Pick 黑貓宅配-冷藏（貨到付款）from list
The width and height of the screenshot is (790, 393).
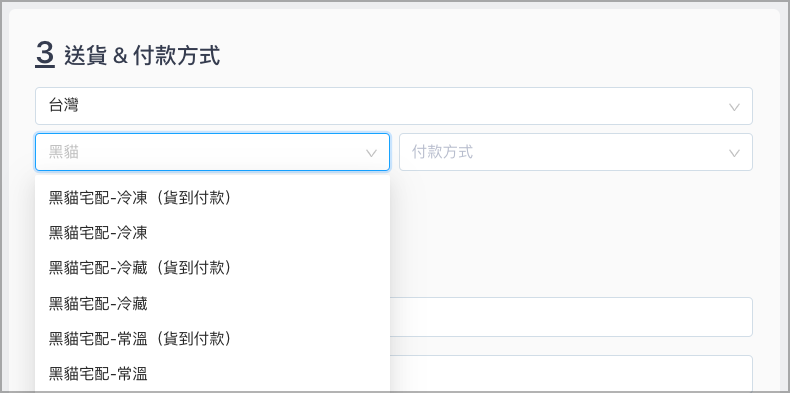click(212, 268)
